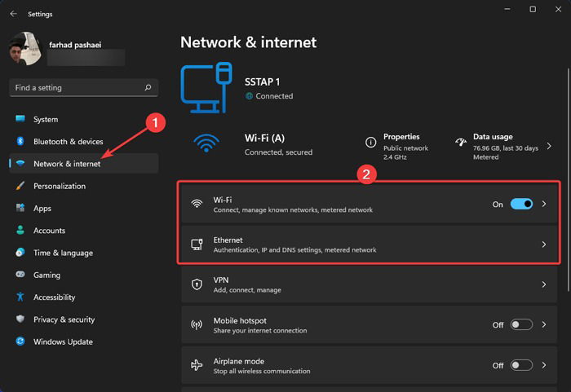Switch on the Airplane mode toggle
The height and width of the screenshot is (392, 571).
(521, 365)
